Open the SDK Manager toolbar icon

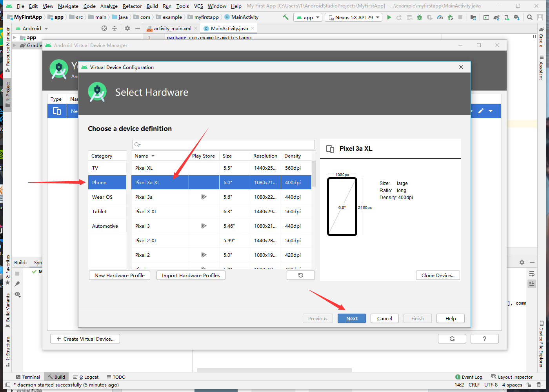click(517, 17)
